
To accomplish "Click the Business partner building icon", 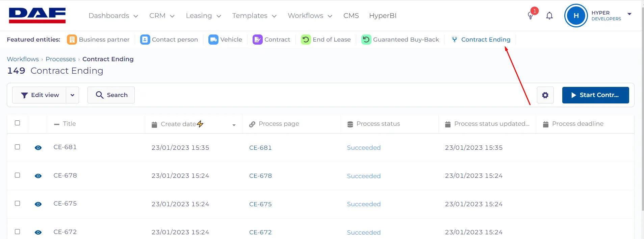I will click(x=72, y=40).
